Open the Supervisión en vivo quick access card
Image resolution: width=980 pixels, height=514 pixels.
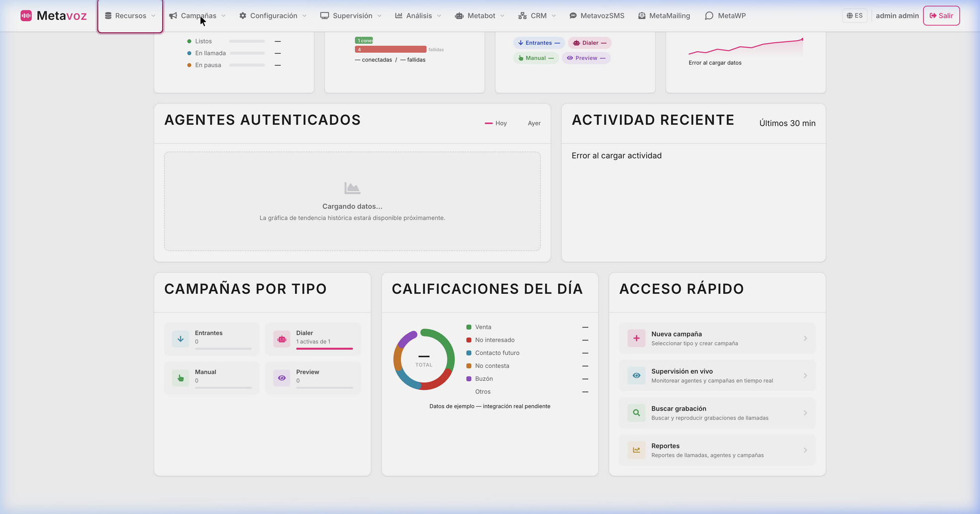point(717,376)
